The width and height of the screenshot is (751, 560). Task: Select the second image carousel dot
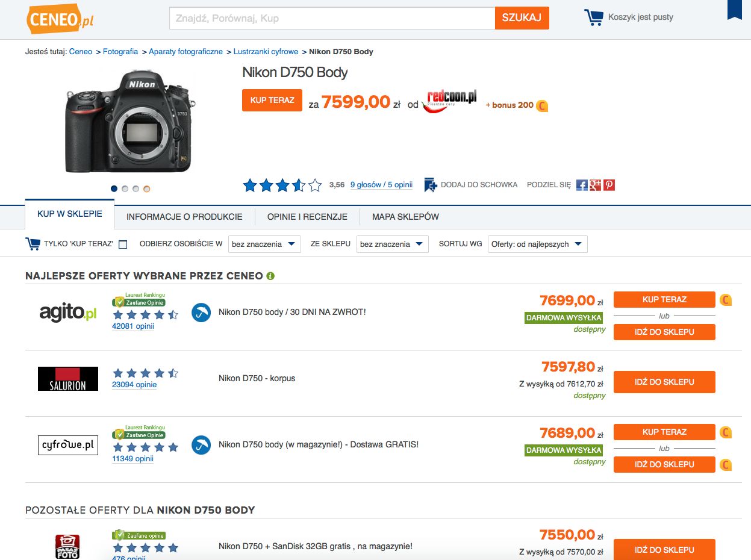[x=125, y=188]
